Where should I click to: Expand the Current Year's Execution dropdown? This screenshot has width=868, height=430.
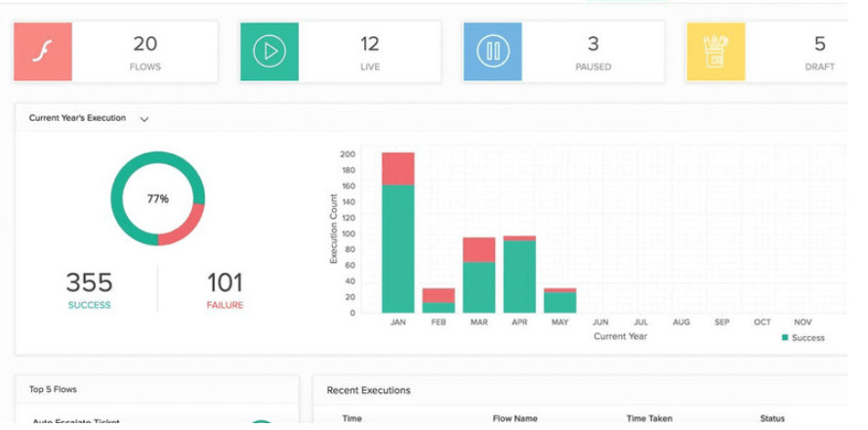coord(145,119)
